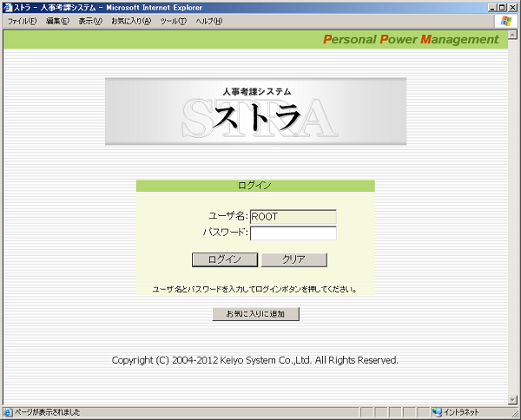Click the Copyright Keiyo System text
The height and width of the screenshot is (420, 521).
click(254, 360)
